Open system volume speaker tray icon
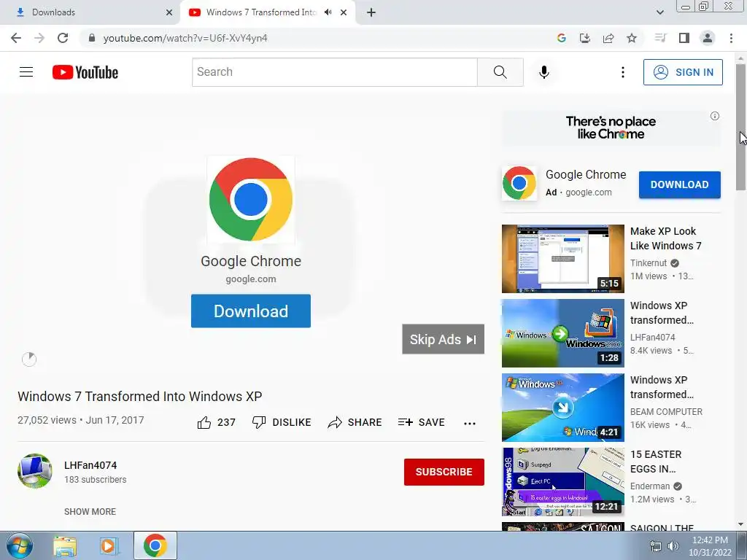The height and width of the screenshot is (560, 747). pos(673,546)
